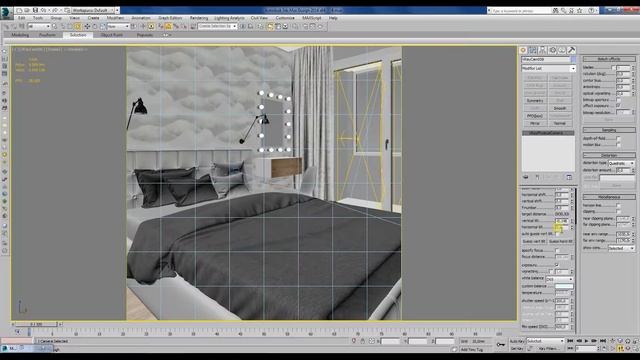Enable the depth-of-field checkbox
Image resolution: width=640 pixels, height=360 pixels.
[x=618, y=138]
